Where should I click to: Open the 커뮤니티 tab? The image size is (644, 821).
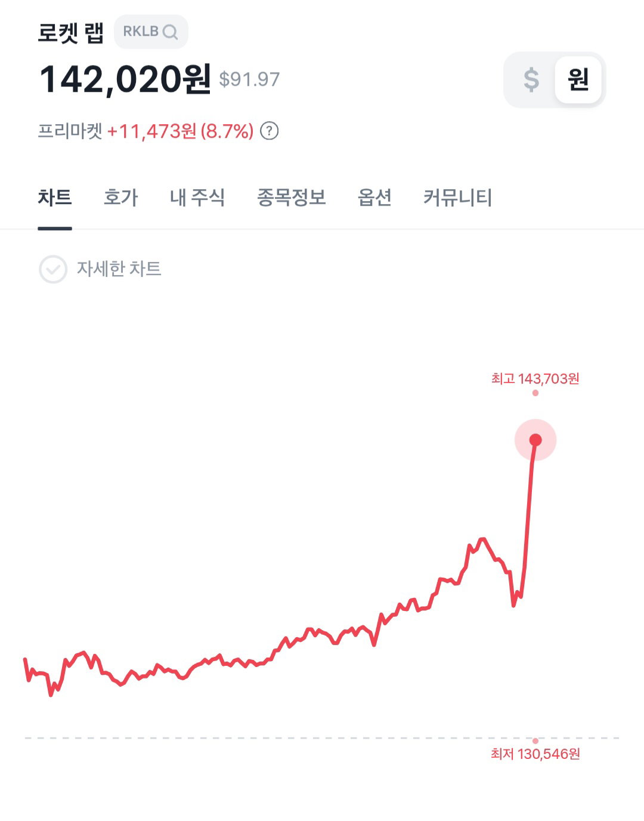click(x=458, y=197)
